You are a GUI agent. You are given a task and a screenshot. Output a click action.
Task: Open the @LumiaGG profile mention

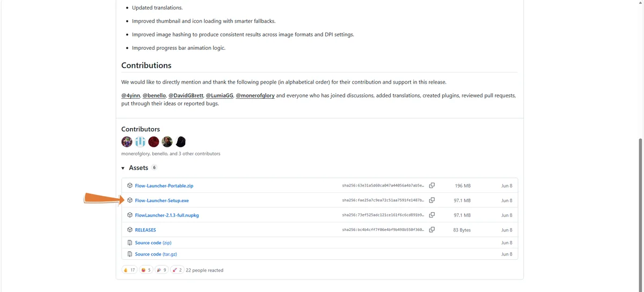tap(219, 95)
